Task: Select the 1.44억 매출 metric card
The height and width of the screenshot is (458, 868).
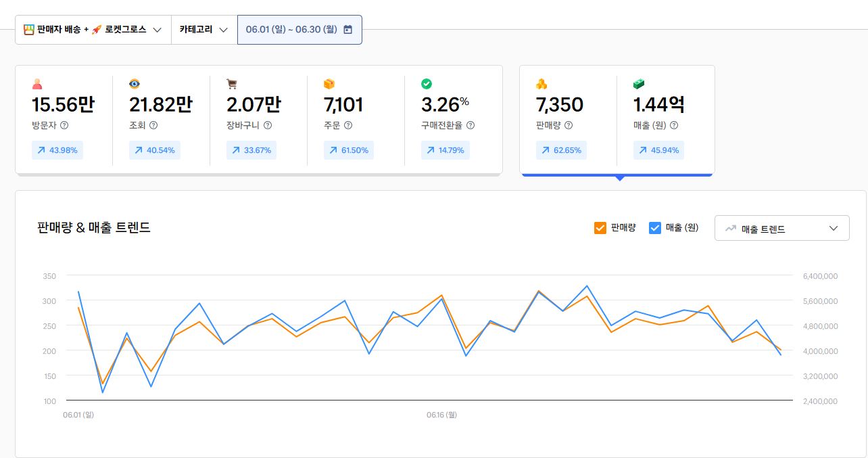Action: click(x=665, y=118)
